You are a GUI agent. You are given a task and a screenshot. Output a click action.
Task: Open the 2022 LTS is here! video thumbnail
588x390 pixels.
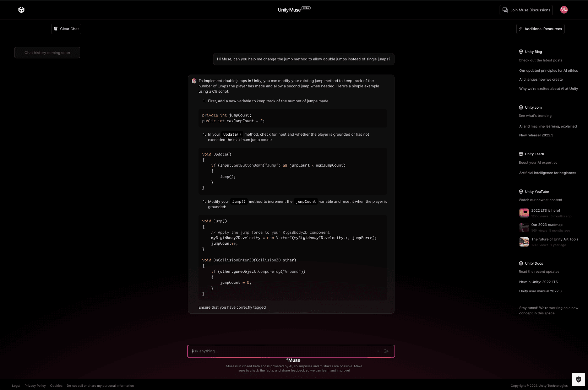point(524,213)
